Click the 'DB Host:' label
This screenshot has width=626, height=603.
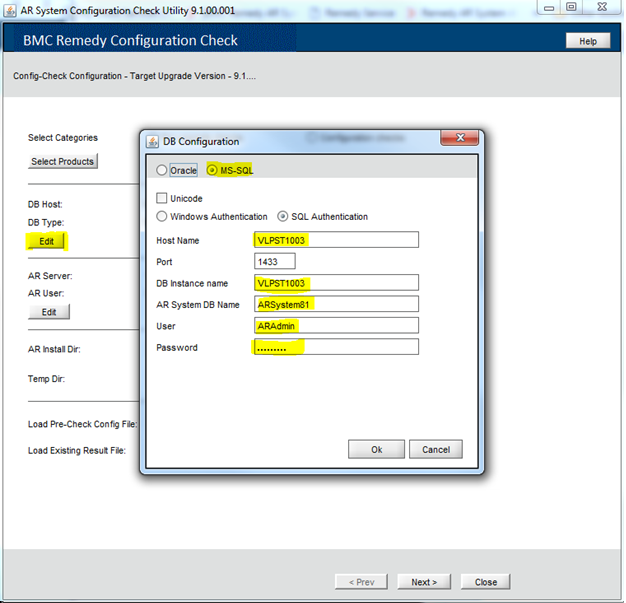[x=45, y=204]
